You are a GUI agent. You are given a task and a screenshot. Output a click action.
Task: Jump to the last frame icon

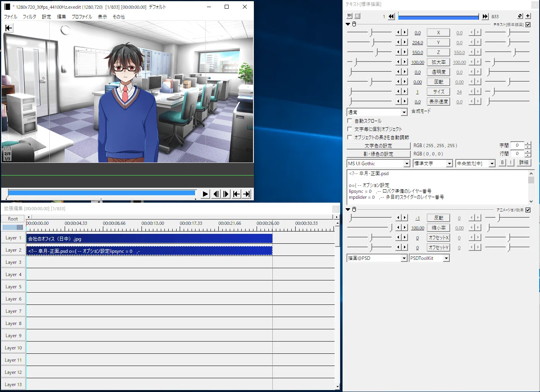(246, 194)
